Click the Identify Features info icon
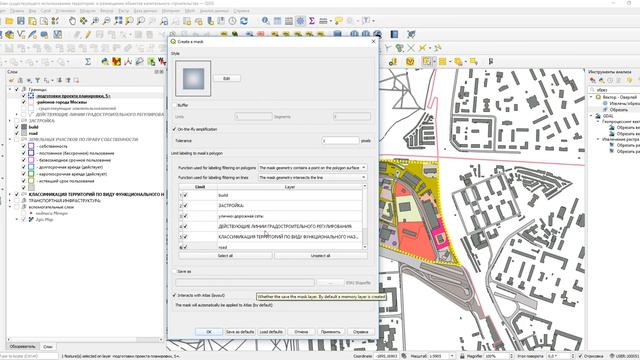Screen dimensions: 640x360 pyautogui.click(x=266, y=21)
